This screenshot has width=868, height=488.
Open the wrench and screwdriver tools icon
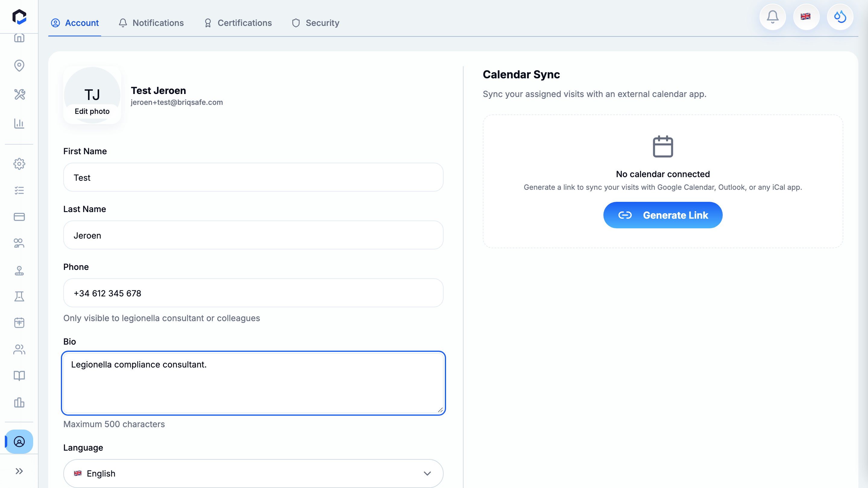click(x=19, y=94)
